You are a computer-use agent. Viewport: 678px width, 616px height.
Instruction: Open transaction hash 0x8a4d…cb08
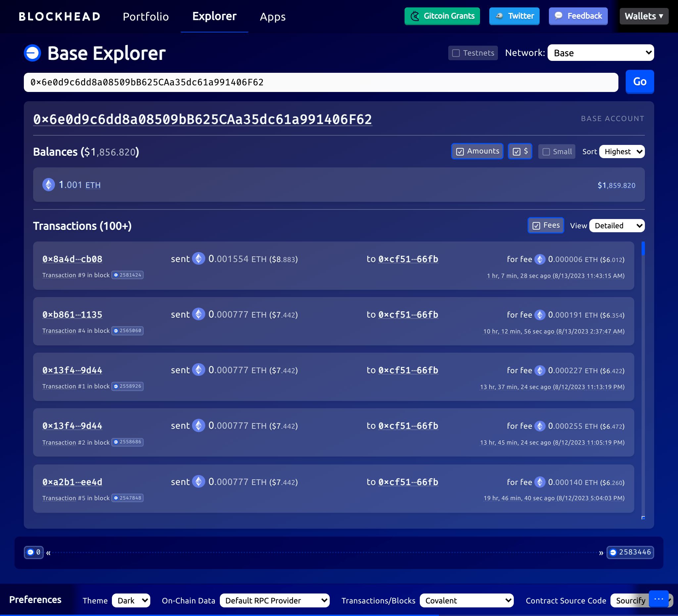tap(72, 259)
